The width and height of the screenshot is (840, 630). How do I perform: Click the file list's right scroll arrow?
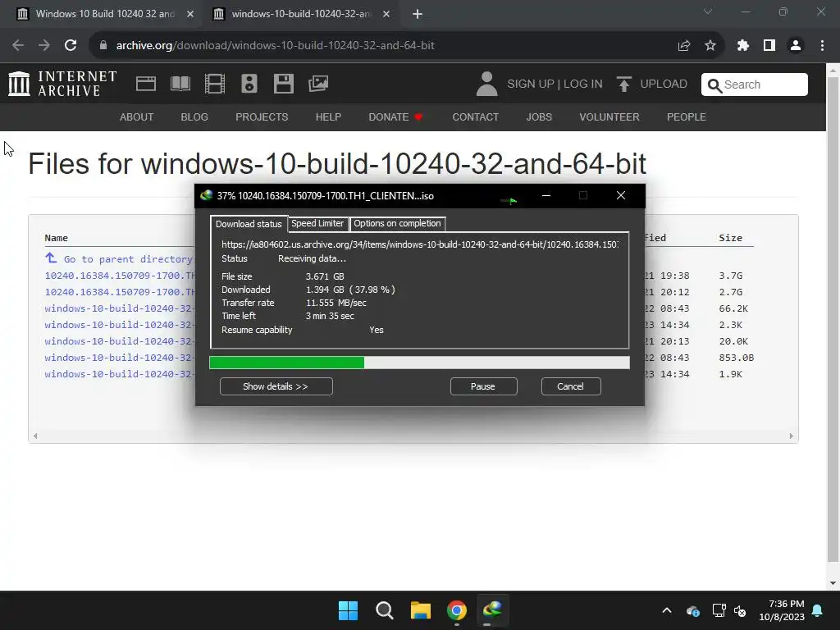(x=792, y=436)
